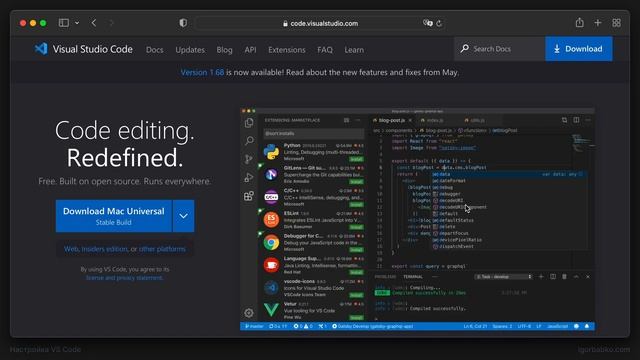Click the Explorer files icon in activity bar

coord(249,123)
